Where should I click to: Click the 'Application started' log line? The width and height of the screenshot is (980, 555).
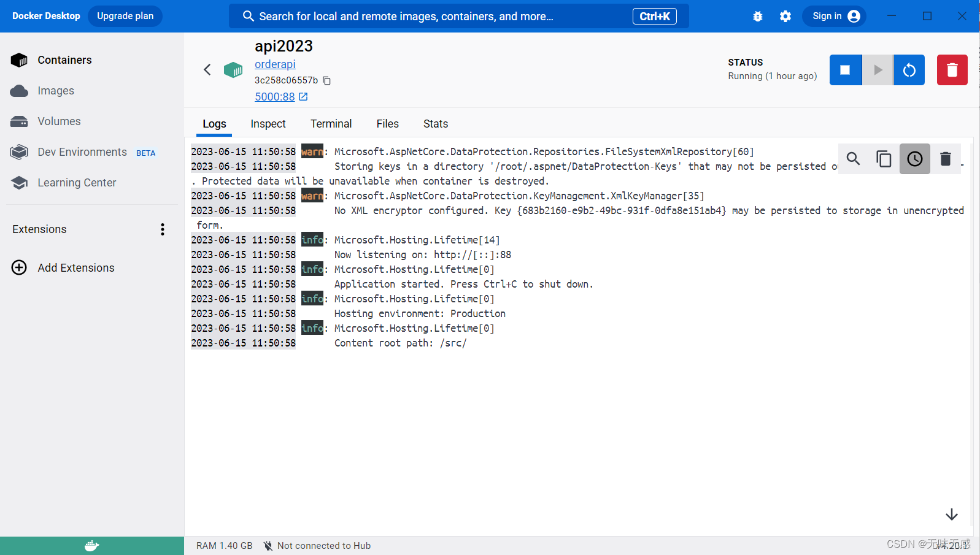(464, 284)
